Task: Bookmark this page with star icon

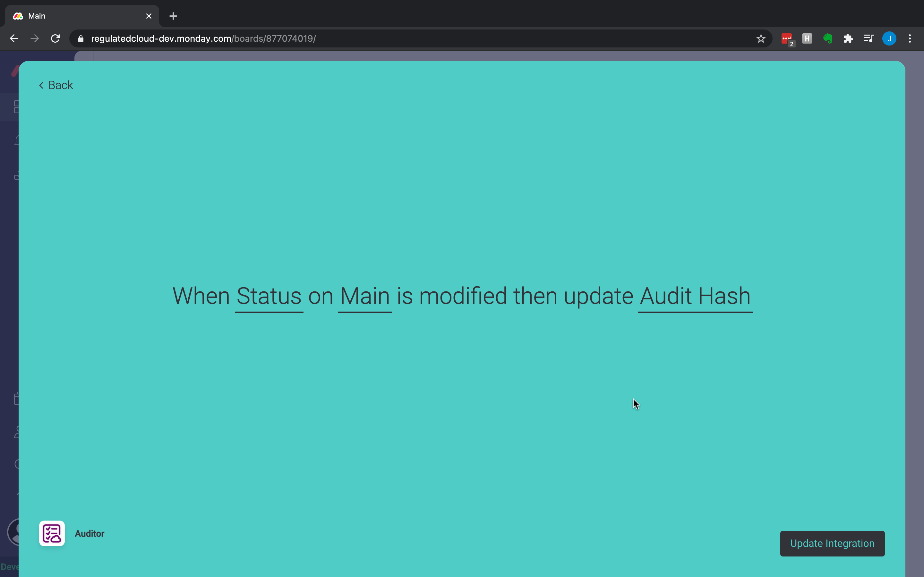Action: click(x=761, y=38)
